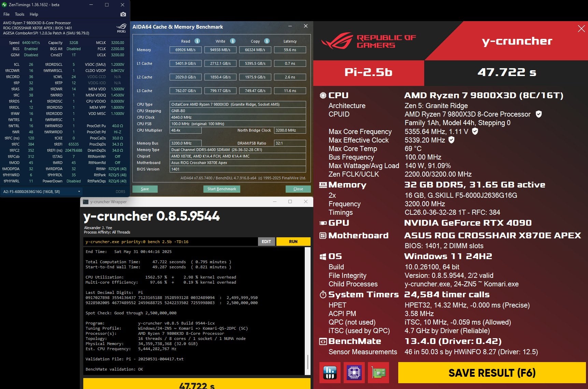Click the tREFI (ns) value 20479.688
Image resolution: width=588 pixels, height=389 pixels.
coord(74,150)
